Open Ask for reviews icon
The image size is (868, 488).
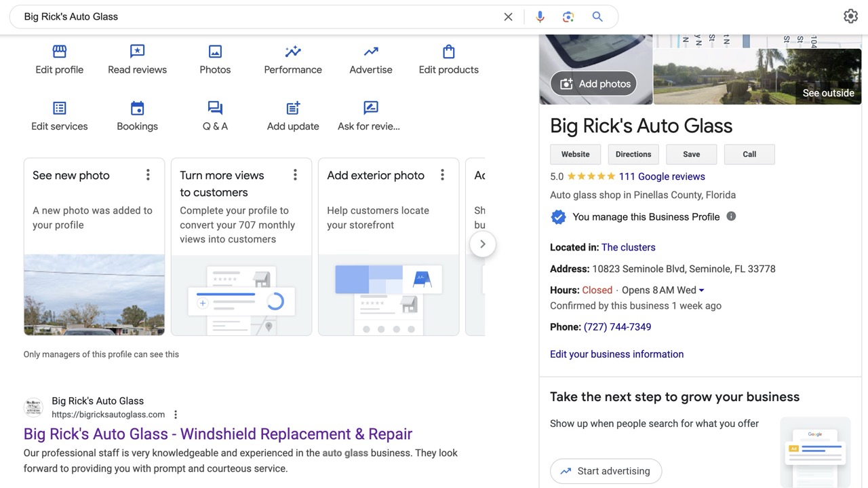point(371,108)
